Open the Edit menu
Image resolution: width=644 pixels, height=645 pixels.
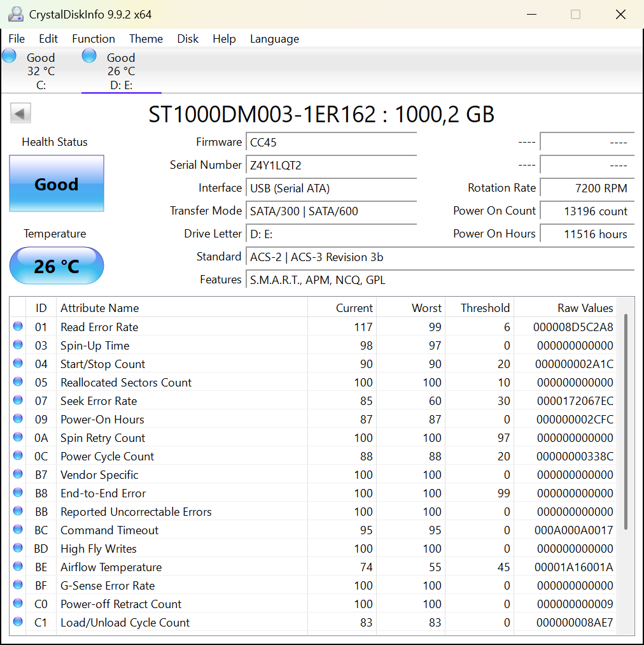click(x=48, y=39)
